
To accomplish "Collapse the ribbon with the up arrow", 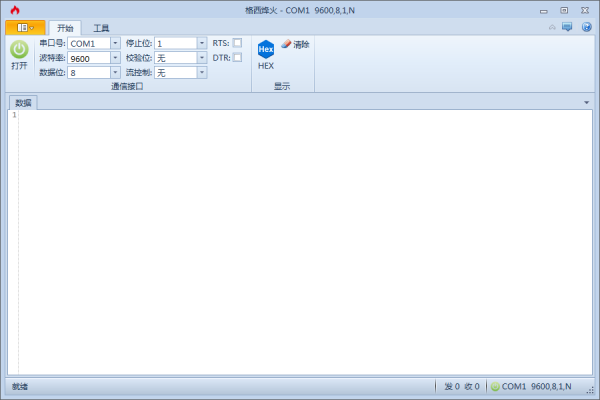I will (x=551, y=27).
